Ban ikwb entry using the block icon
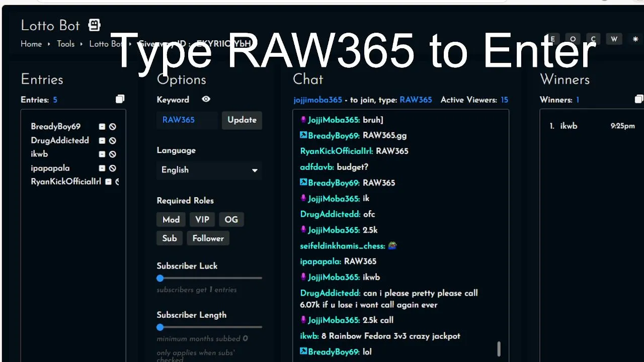This screenshot has height=362, width=644. click(113, 154)
